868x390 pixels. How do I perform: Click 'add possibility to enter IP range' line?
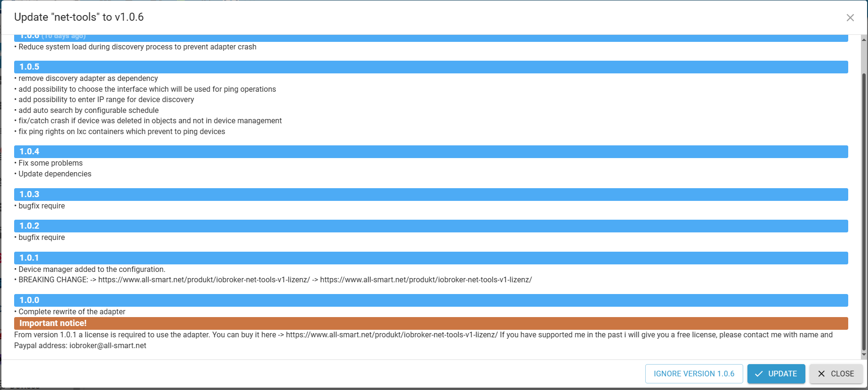pos(104,100)
